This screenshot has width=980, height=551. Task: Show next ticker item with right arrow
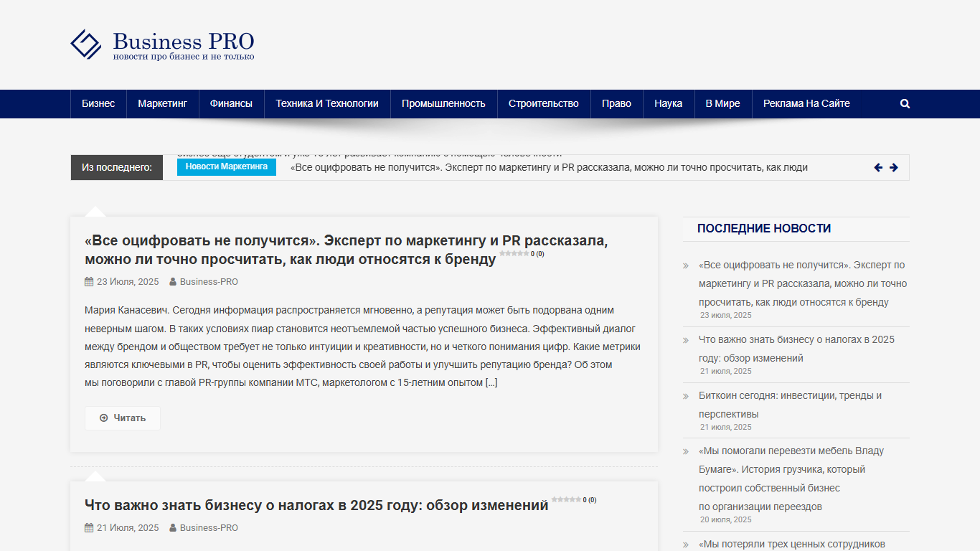894,168
